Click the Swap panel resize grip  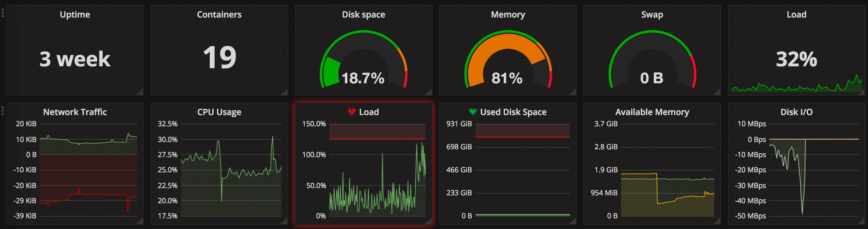(718, 92)
